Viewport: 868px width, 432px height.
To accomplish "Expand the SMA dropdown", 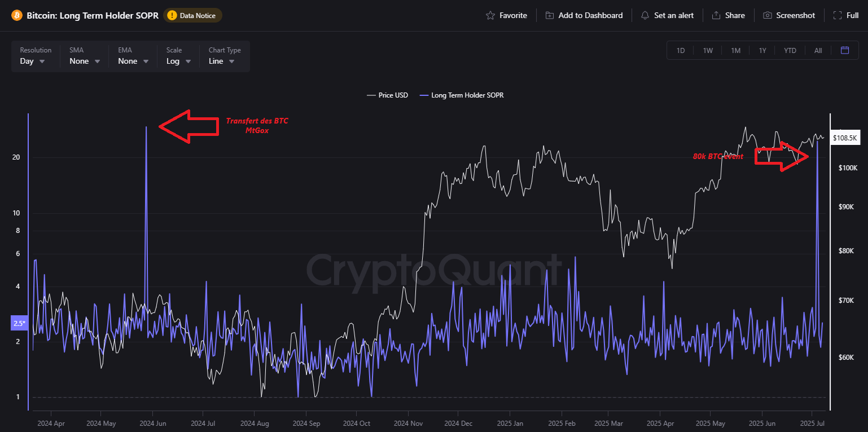I will (85, 61).
